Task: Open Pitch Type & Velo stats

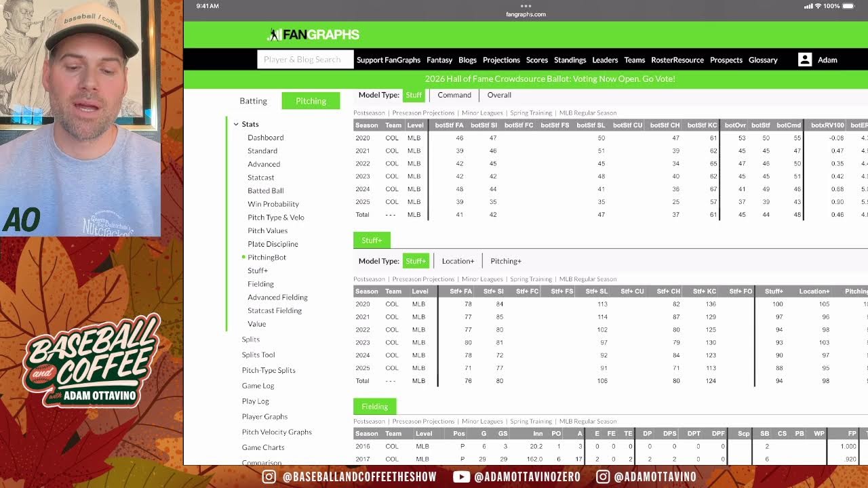Action: point(275,218)
